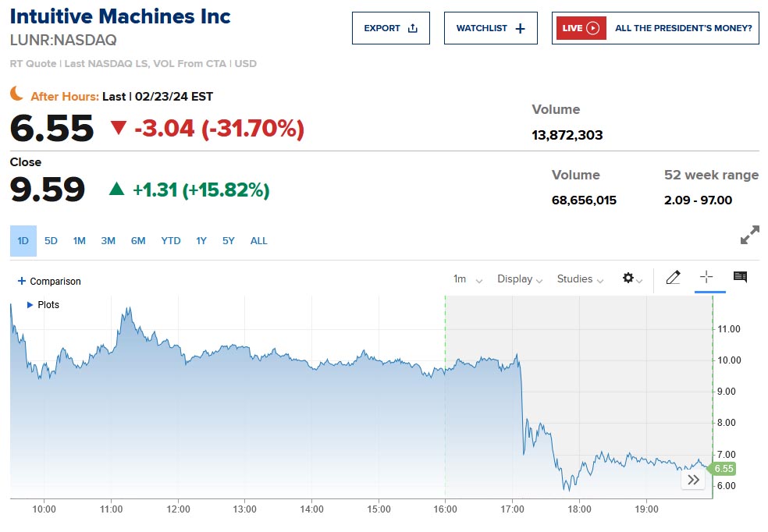Click the double-arrow jump-to-latest button
Image resolution: width=768 pixels, height=532 pixels.
coord(693,480)
